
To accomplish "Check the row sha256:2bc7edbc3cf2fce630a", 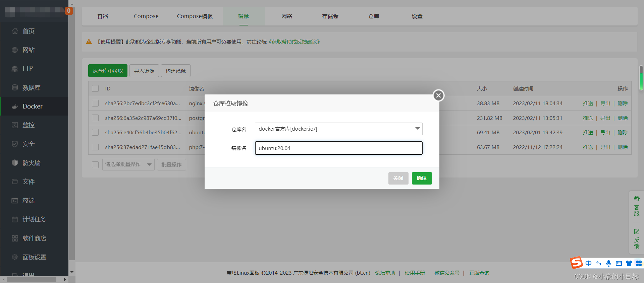I will pos(95,103).
